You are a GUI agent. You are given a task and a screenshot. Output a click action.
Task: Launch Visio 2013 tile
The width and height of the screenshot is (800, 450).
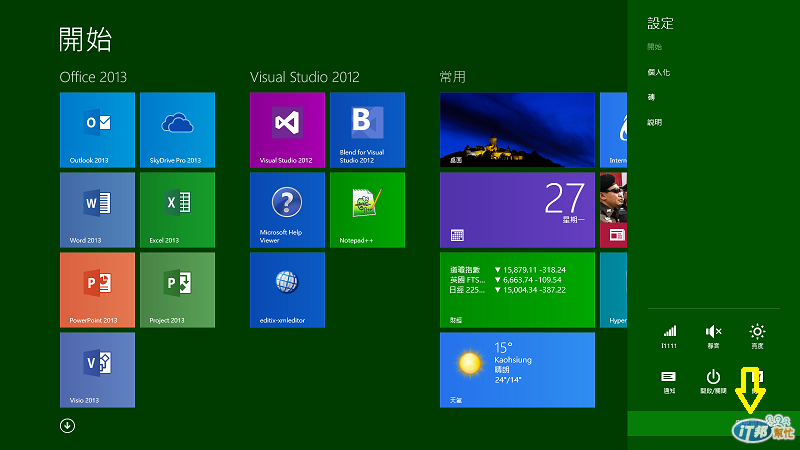97,370
